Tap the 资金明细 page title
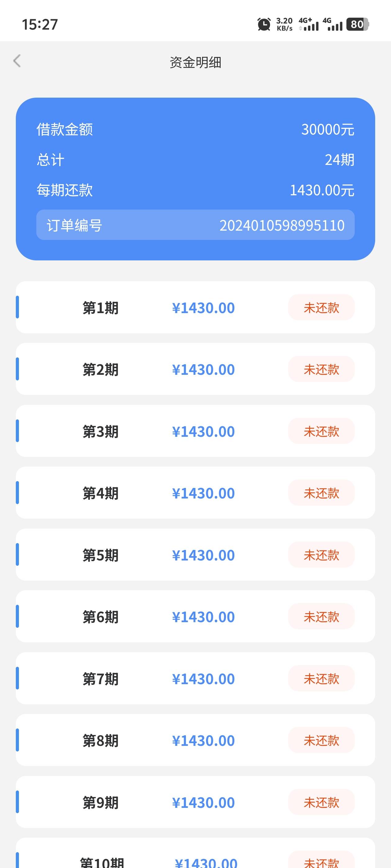The height and width of the screenshot is (868, 391). tap(195, 62)
